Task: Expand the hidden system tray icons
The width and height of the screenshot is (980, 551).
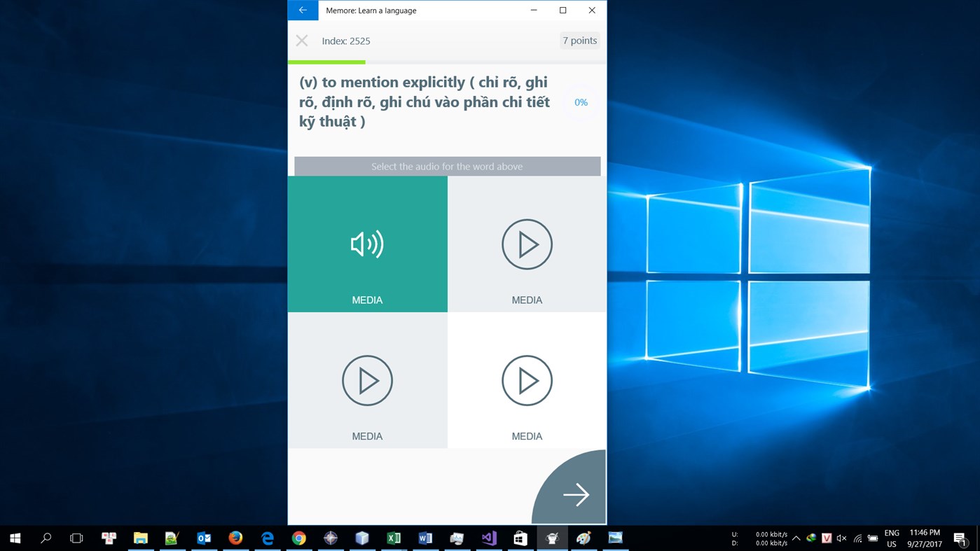Action: pyautogui.click(x=796, y=538)
